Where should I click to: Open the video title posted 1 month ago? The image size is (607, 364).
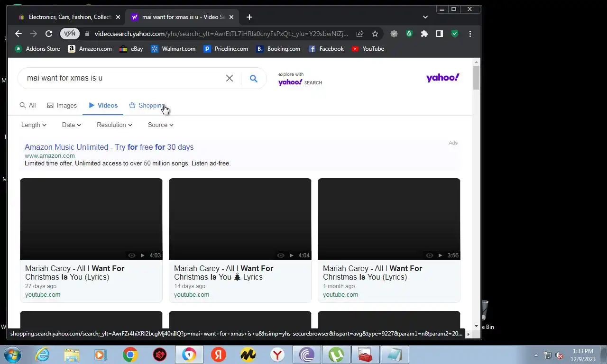[373, 273]
